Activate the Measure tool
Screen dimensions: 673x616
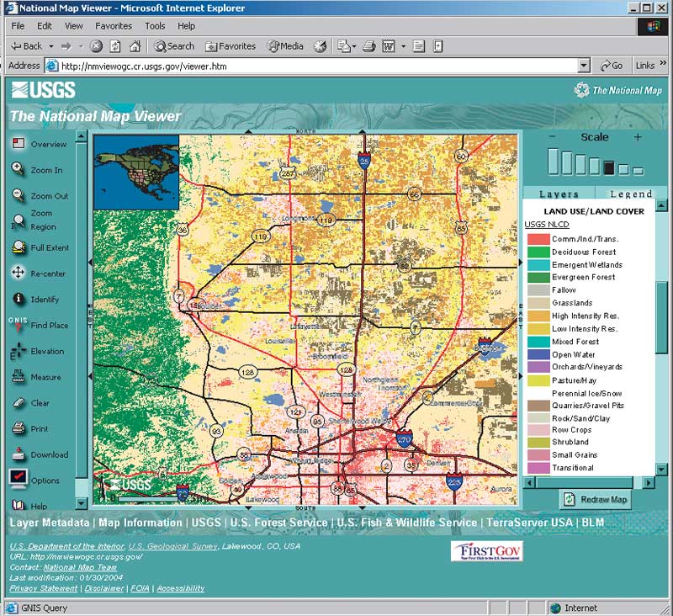coord(36,377)
